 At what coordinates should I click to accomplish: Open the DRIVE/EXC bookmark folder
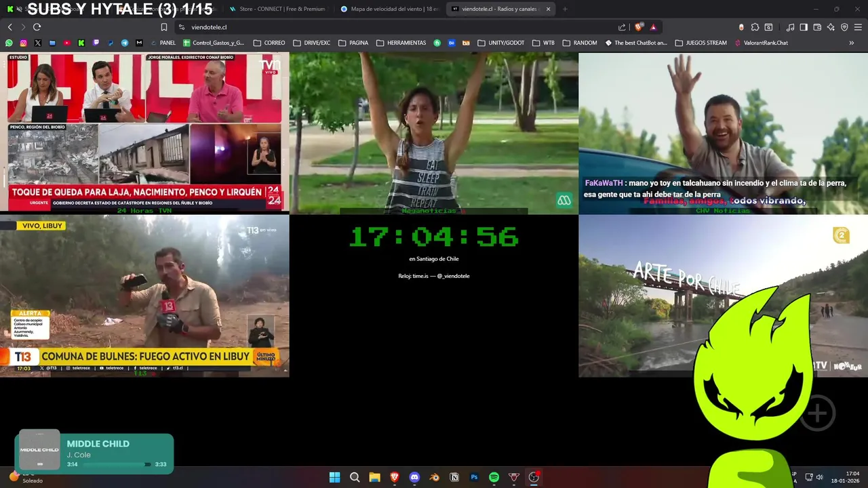[x=312, y=43]
